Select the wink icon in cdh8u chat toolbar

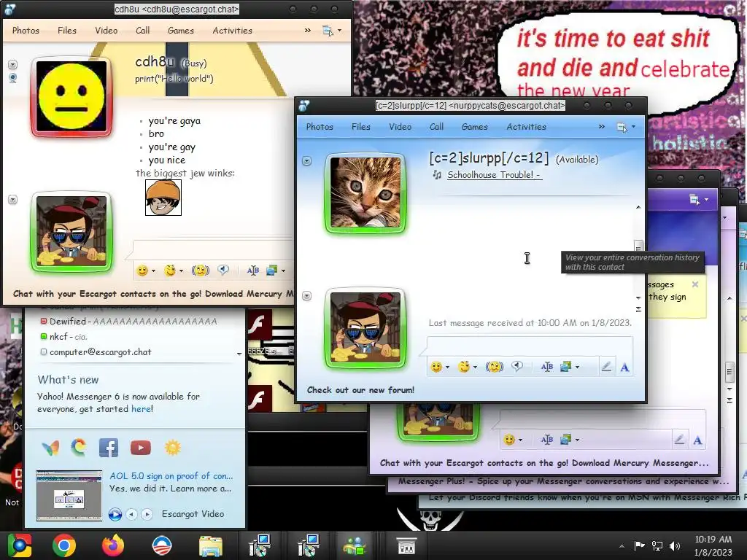(x=169, y=271)
